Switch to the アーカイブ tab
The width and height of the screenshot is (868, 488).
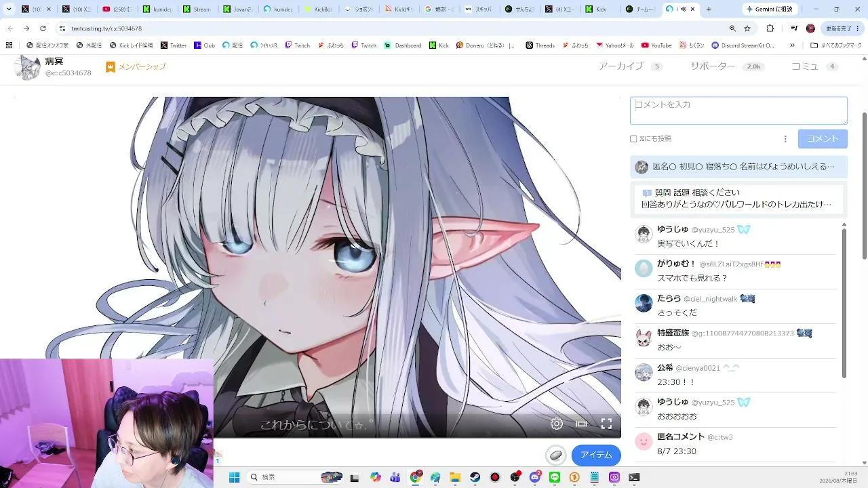(x=629, y=66)
